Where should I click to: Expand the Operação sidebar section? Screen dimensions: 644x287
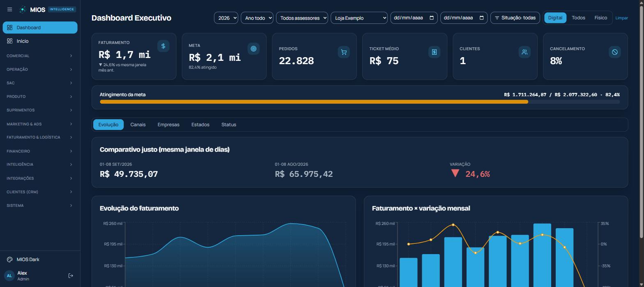(x=40, y=69)
